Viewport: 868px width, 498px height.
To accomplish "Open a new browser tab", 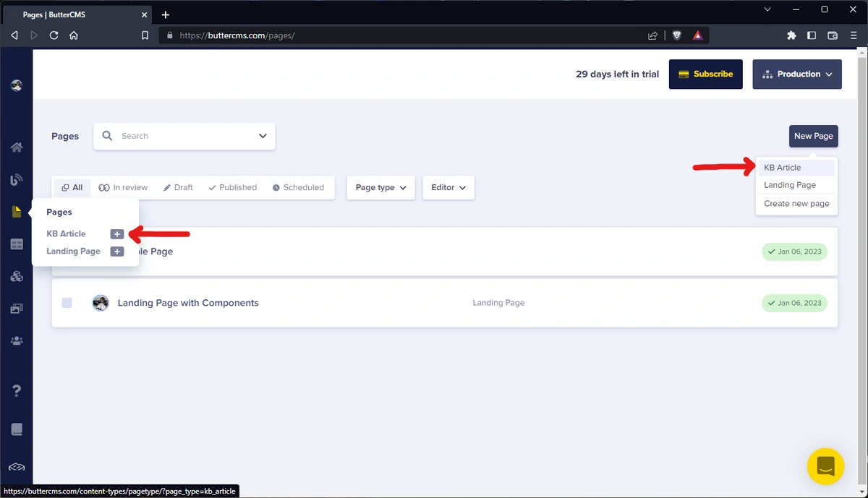I will coord(166,14).
